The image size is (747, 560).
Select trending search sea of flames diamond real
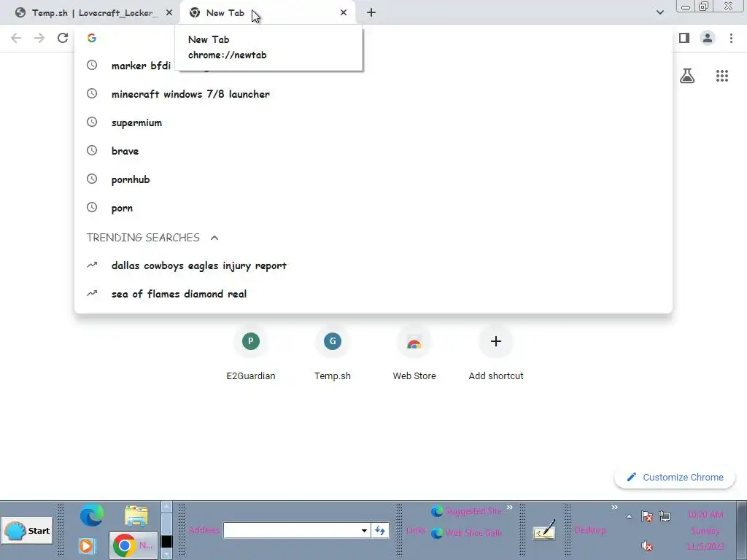pyautogui.click(x=373, y=295)
